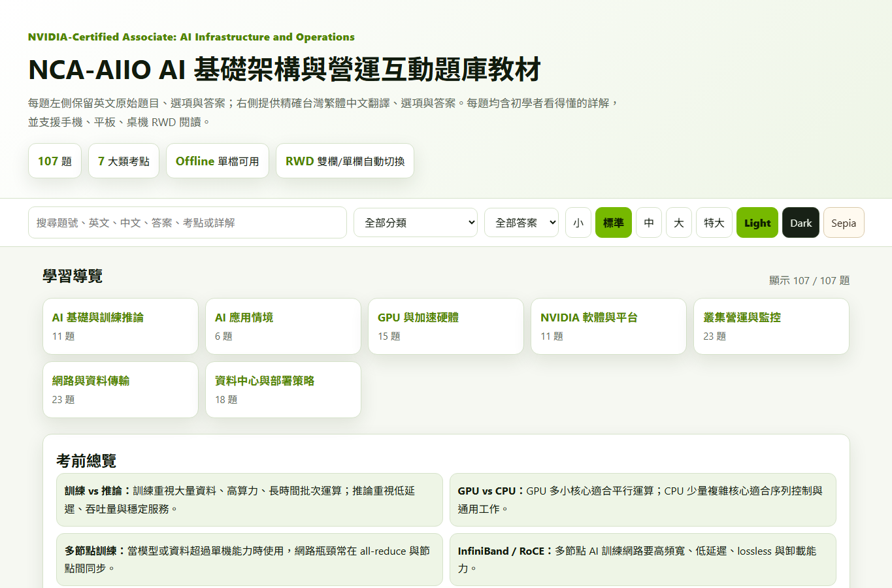Open the 全部分類 category dropdown
This screenshot has width=892, height=588.
[416, 223]
